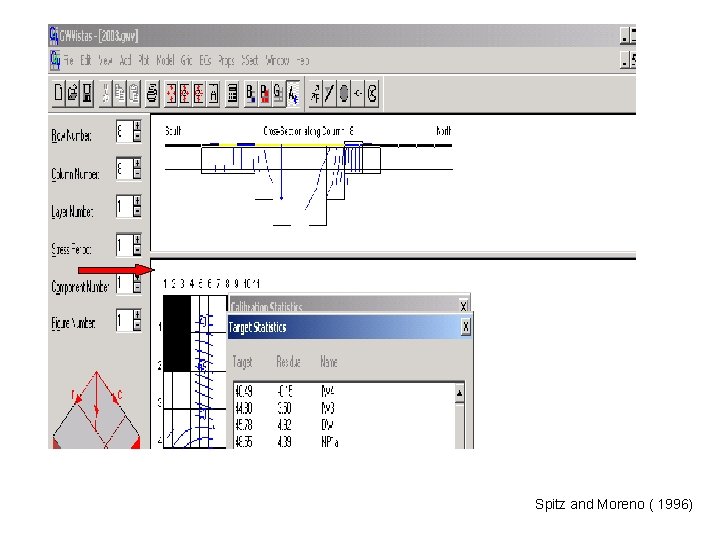This screenshot has width=720, height=540.
Task: Open the Help menu
Action: 303,60
